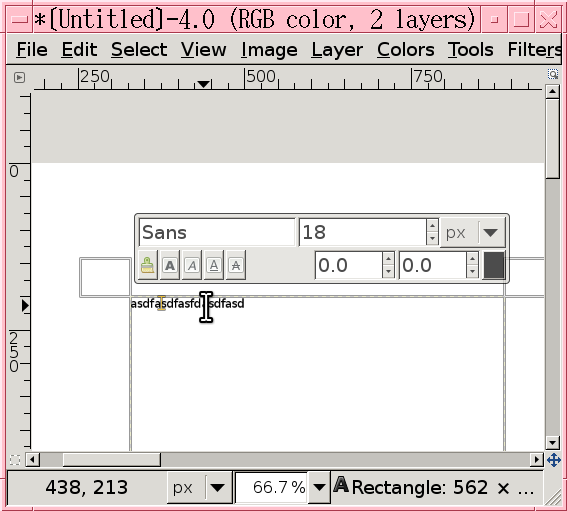This screenshot has width=567, height=511.
Task: Open the Layer menu
Action: click(x=337, y=49)
